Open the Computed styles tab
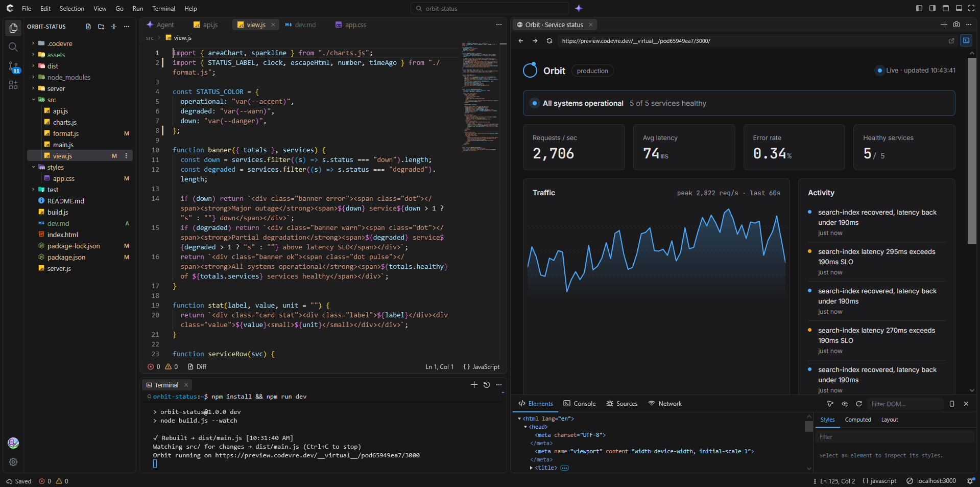The height and width of the screenshot is (487, 980). (x=858, y=420)
